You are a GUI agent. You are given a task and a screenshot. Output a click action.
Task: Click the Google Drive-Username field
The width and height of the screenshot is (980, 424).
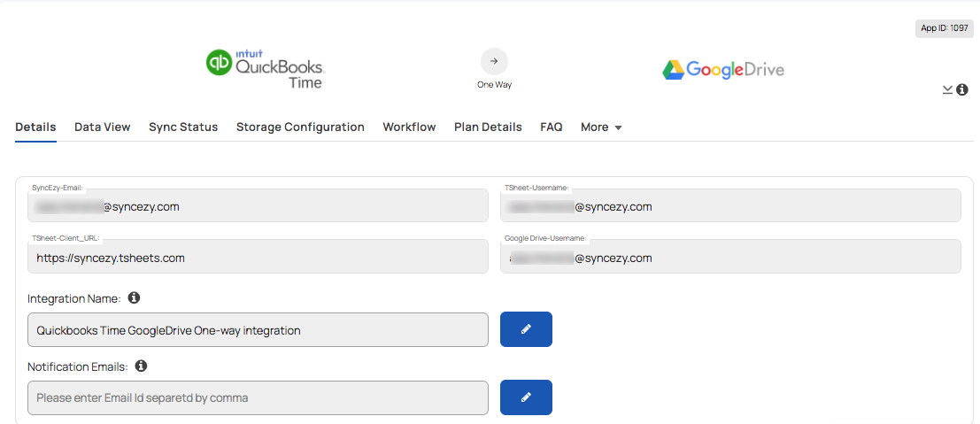coord(730,257)
